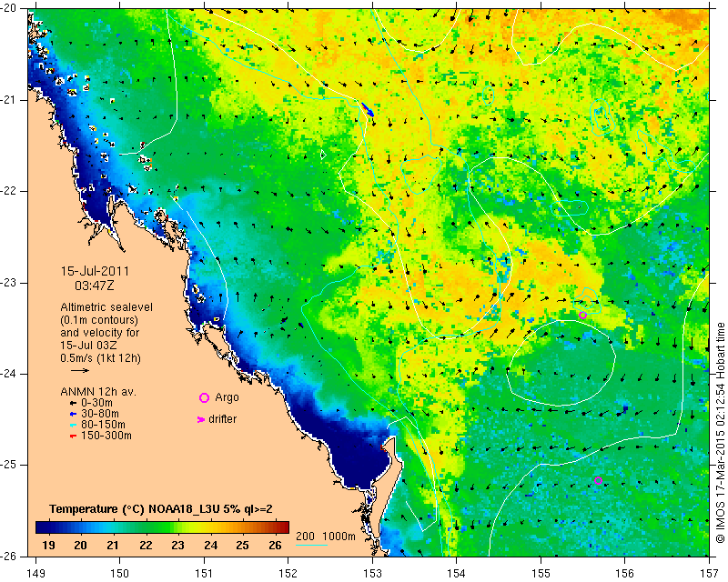
Task: Click the colorbar tick label '21'
Action: [x=113, y=545]
